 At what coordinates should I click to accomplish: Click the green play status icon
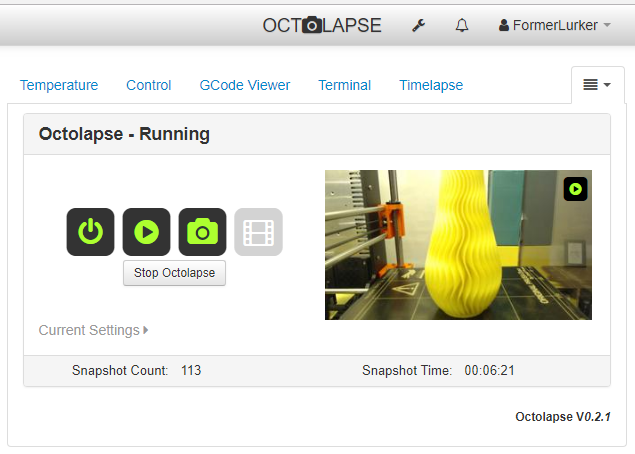point(146,232)
